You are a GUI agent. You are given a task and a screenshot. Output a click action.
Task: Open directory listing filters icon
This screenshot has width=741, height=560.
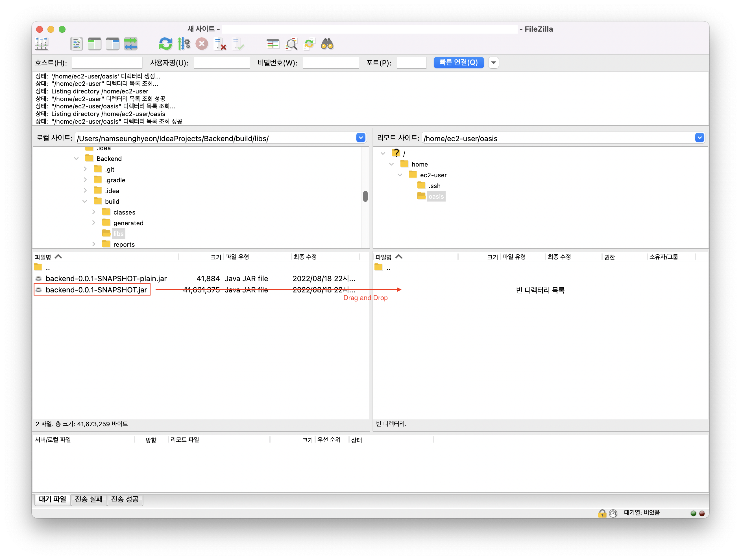[273, 44]
